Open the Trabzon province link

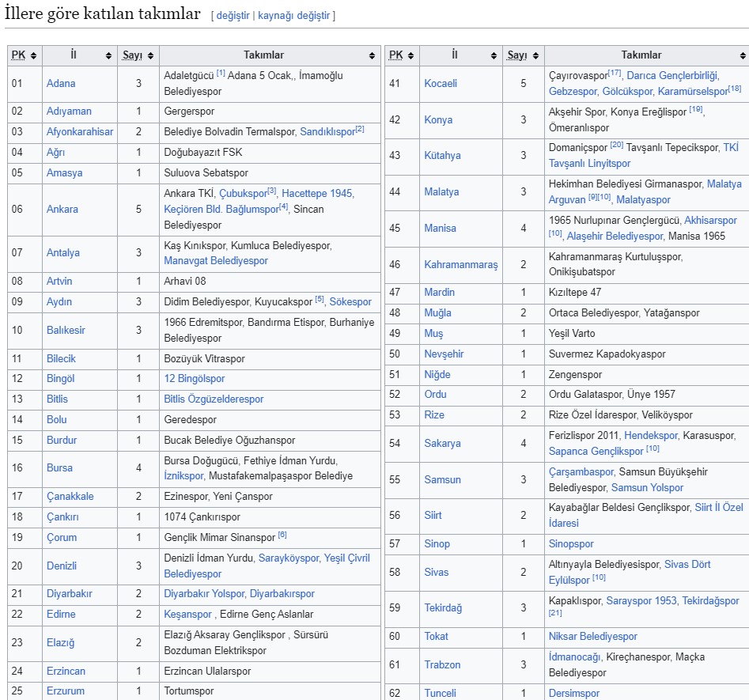[x=442, y=664]
